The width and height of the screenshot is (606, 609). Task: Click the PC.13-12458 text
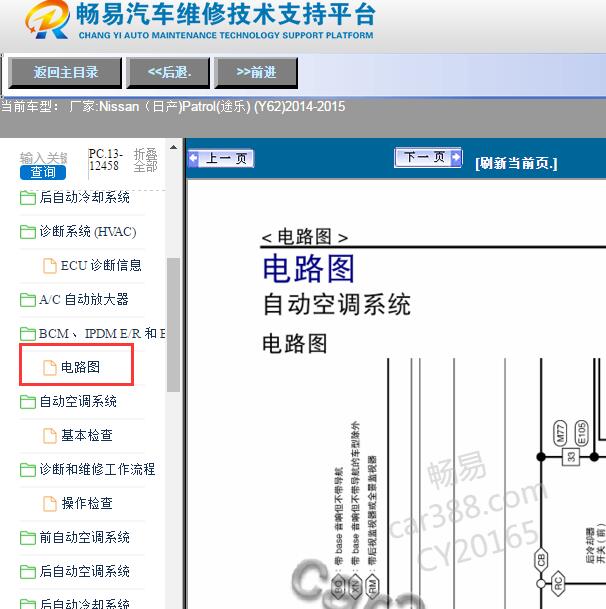(105, 160)
